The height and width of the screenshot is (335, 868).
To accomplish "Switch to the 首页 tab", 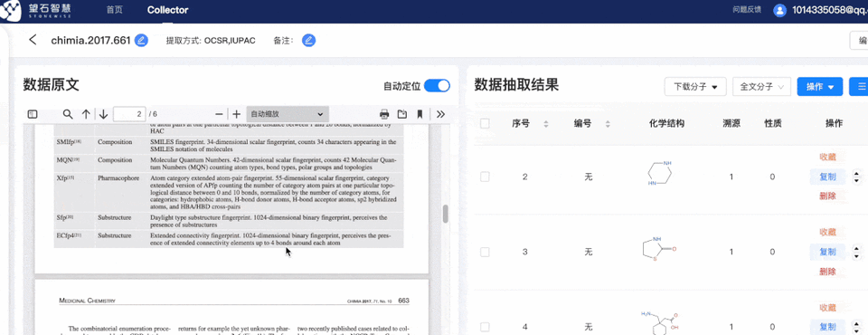I will point(115,10).
